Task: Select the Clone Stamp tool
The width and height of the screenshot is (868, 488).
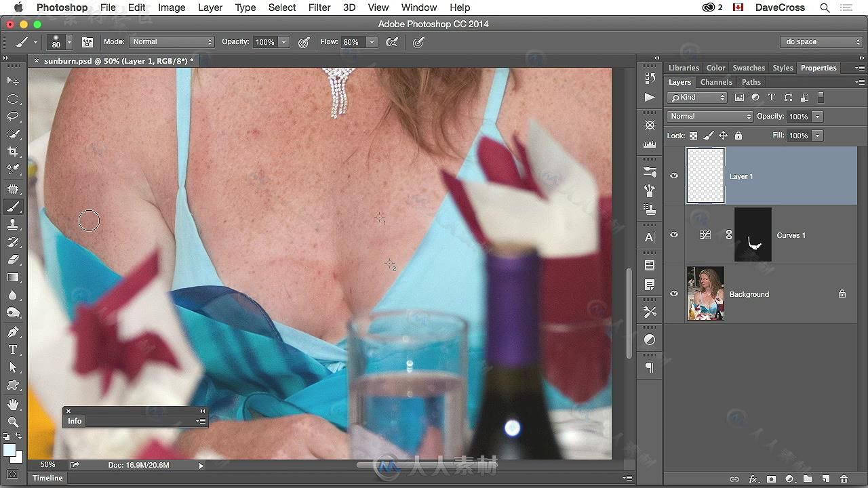Action: pyautogui.click(x=13, y=224)
